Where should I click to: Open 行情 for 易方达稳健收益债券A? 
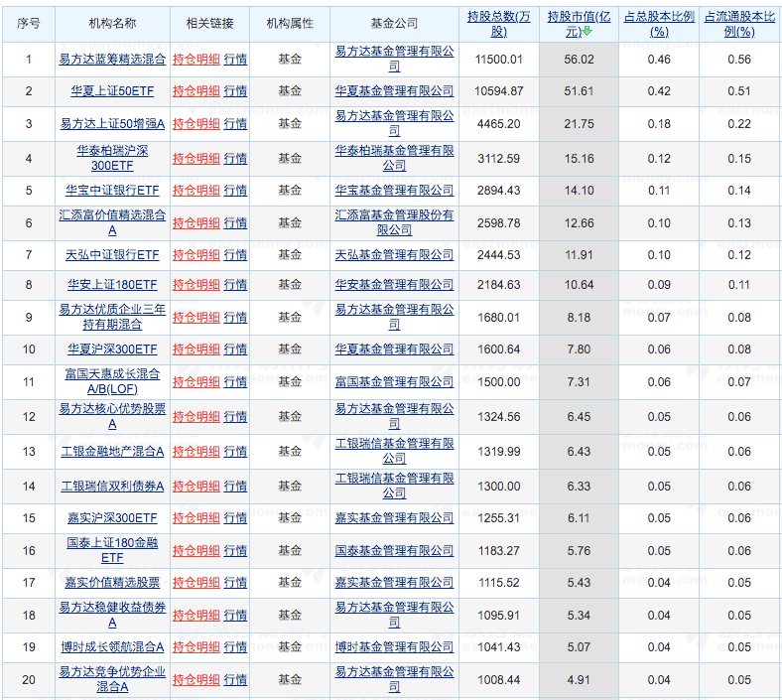click(x=235, y=616)
